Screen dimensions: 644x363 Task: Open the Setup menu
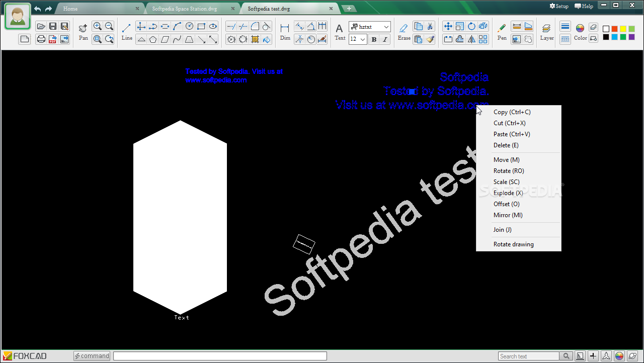click(559, 6)
